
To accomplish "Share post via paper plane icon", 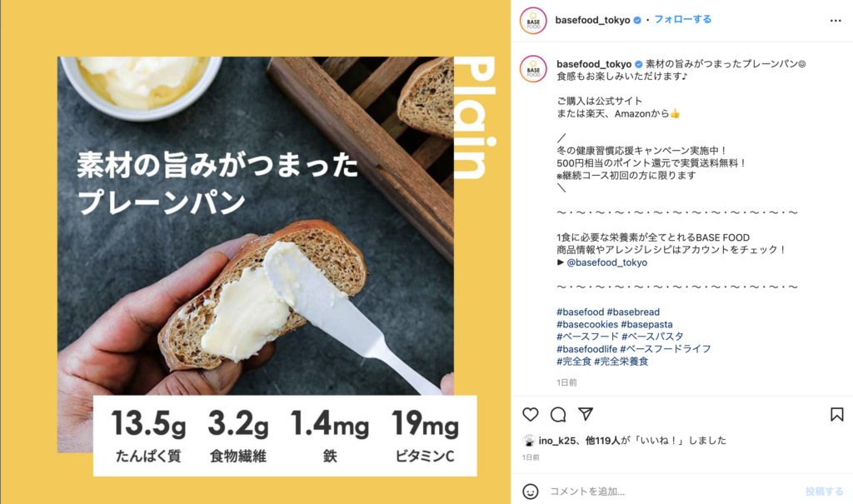I will point(586,414).
